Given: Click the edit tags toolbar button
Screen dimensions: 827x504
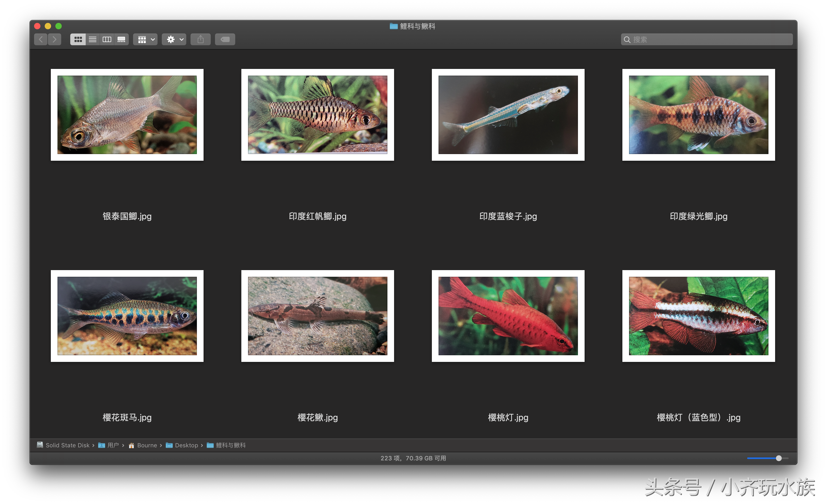Looking at the screenshot, I should click(x=225, y=40).
